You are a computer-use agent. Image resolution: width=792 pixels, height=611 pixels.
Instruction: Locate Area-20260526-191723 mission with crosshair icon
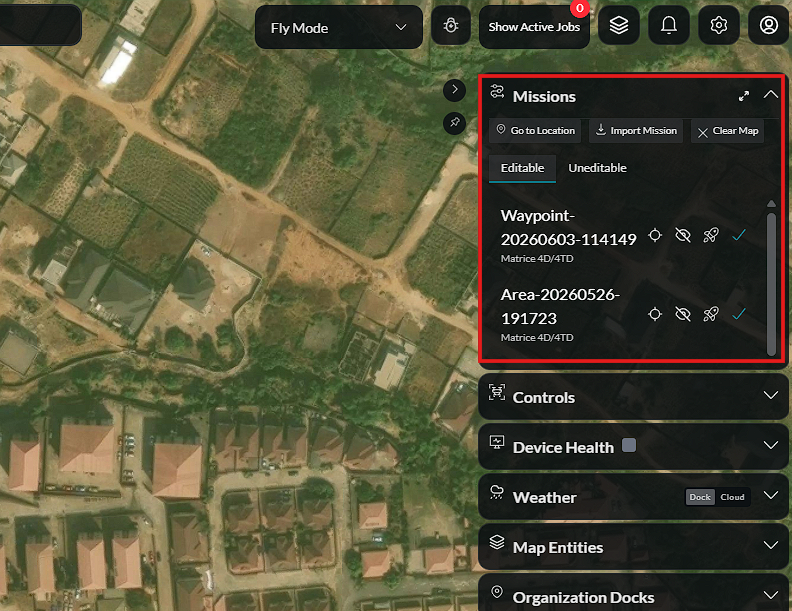(x=655, y=314)
